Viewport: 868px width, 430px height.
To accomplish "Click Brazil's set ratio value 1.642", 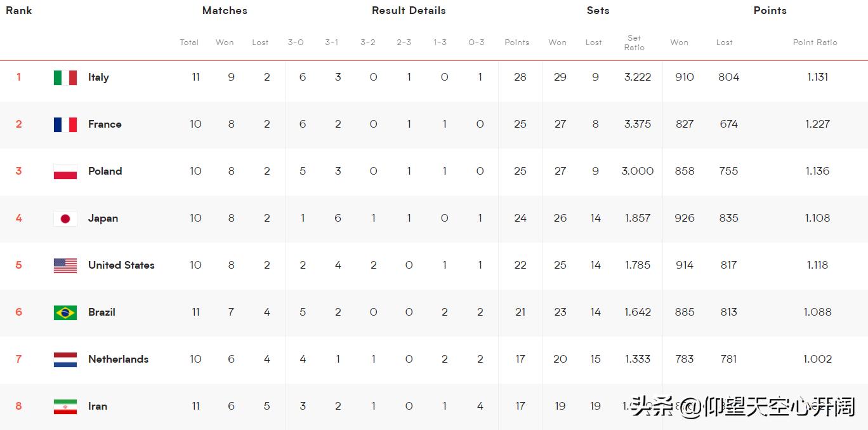I will point(637,312).
